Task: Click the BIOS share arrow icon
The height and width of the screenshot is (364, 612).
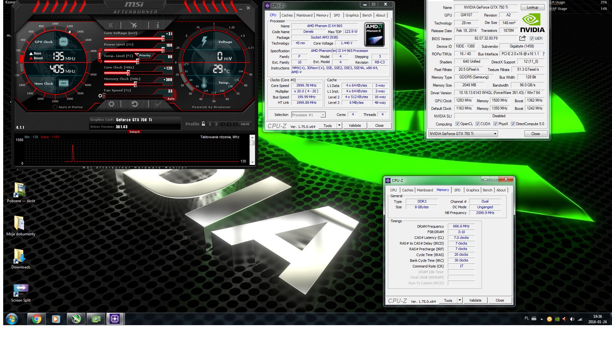Action: (x=522, y=38)
